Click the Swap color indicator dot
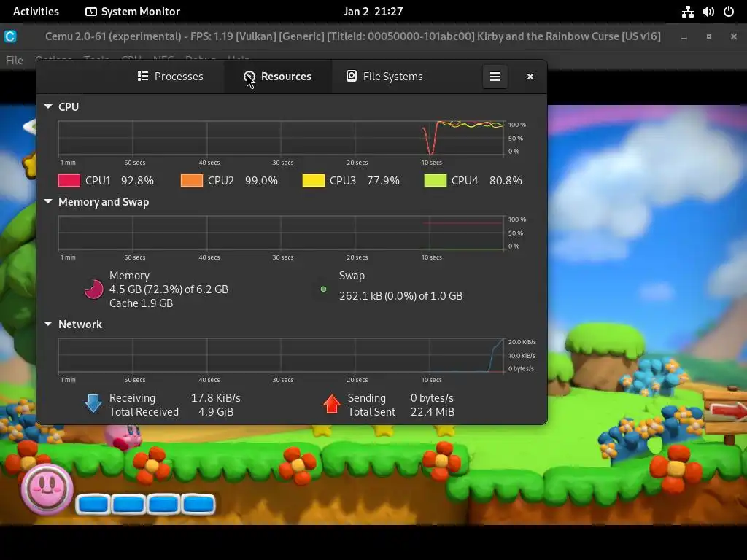 pyautogui.click(x=323, y=289)
